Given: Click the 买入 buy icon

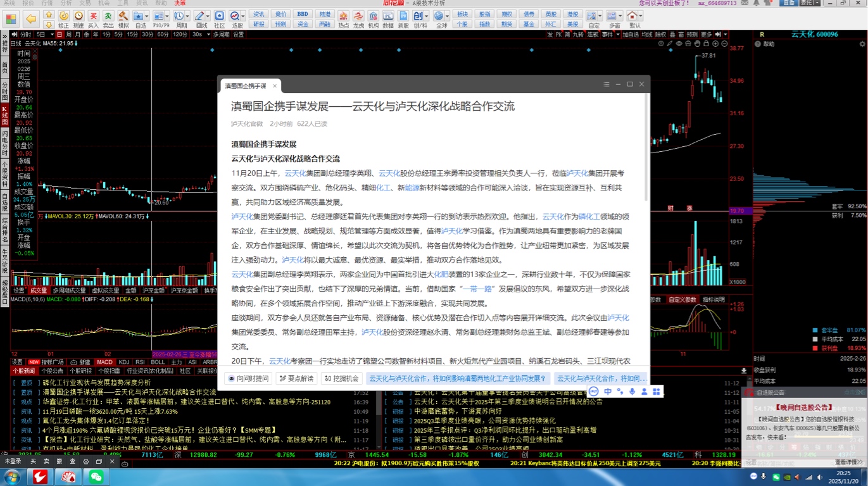Looking at the screenshot, I should click(93, 15).
